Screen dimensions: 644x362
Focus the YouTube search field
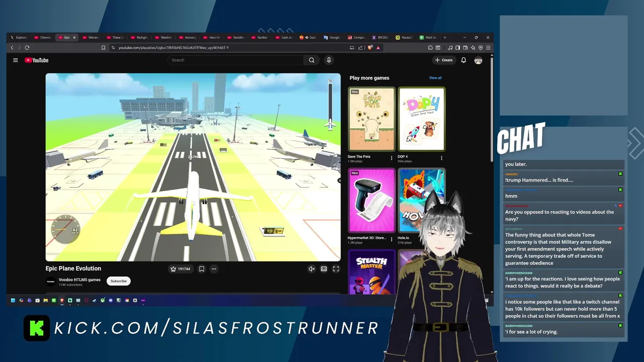(x=235, y=60)
